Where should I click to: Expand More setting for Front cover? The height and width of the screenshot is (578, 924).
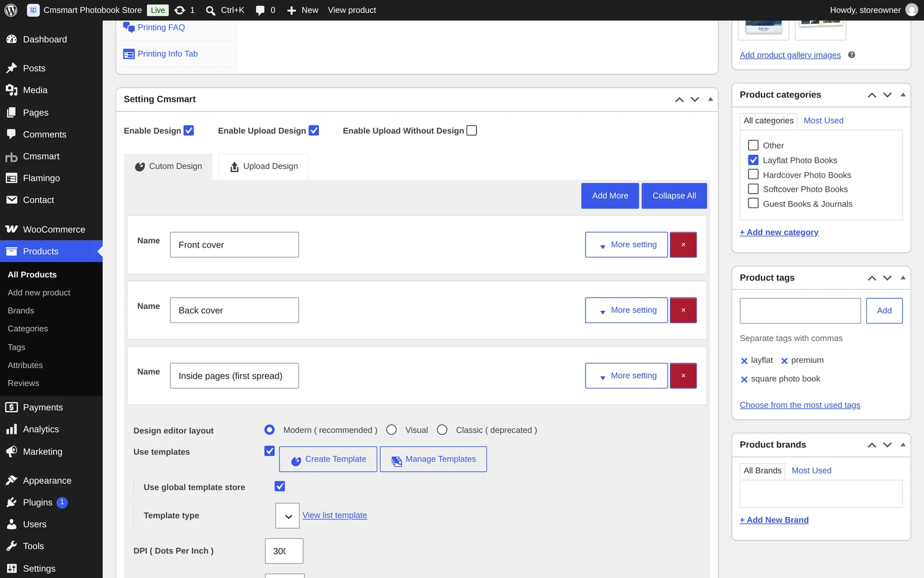tap(627, 244)
